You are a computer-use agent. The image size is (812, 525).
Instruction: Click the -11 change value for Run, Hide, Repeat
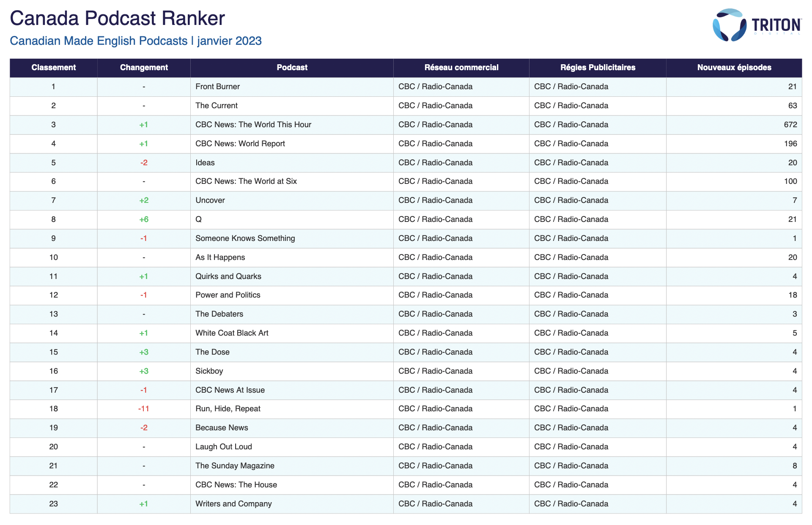pos(144,409)
